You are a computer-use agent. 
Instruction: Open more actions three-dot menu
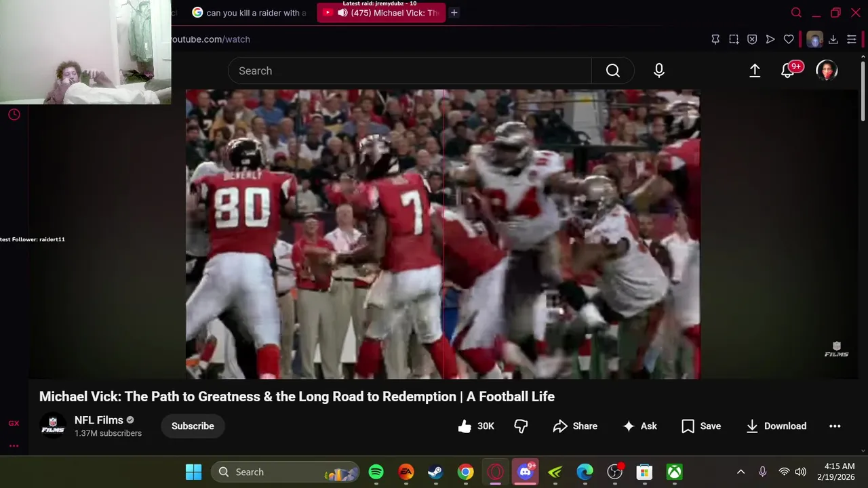835,426
